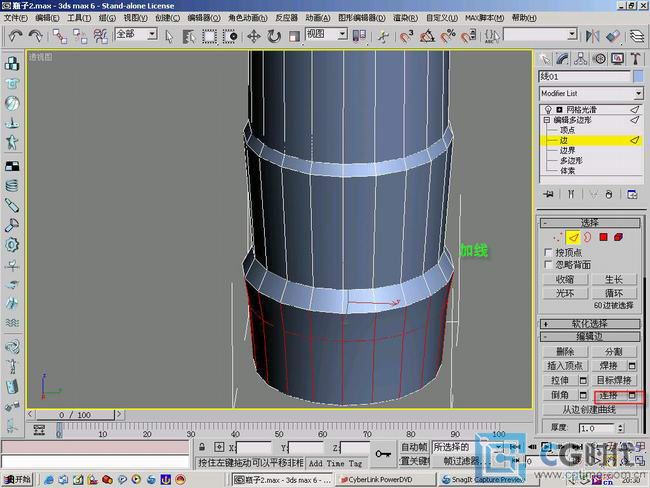The image size is (650, 488).
Task: Click Configure Modifier Sets icon
Action: (x=632, y=194)
